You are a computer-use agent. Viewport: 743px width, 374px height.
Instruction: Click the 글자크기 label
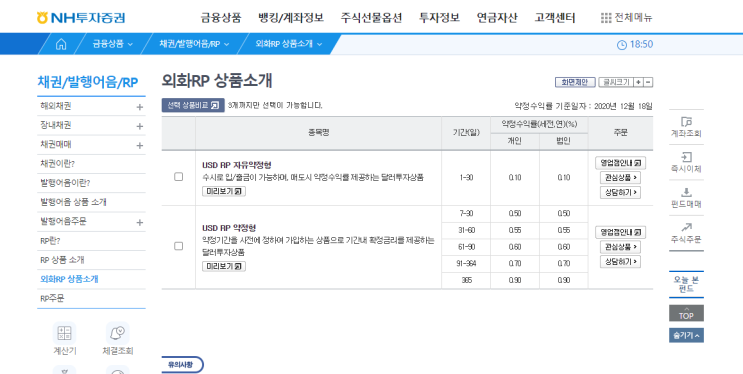tap(616, 82)
